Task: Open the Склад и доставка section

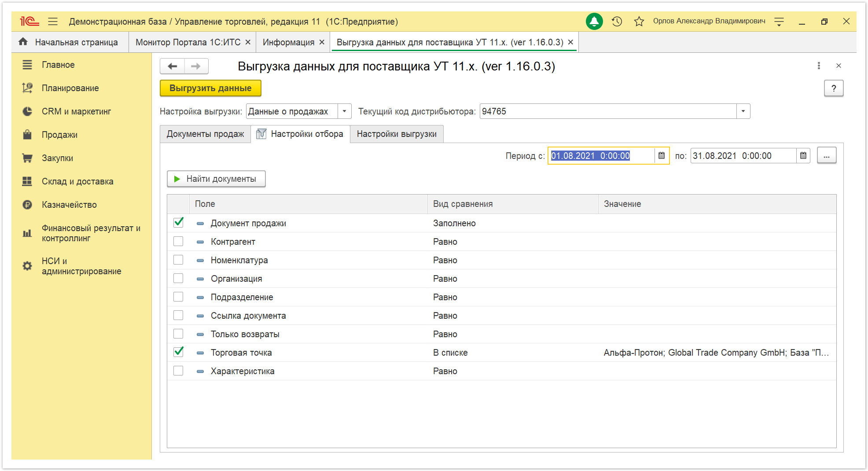Action: [77, 181]
